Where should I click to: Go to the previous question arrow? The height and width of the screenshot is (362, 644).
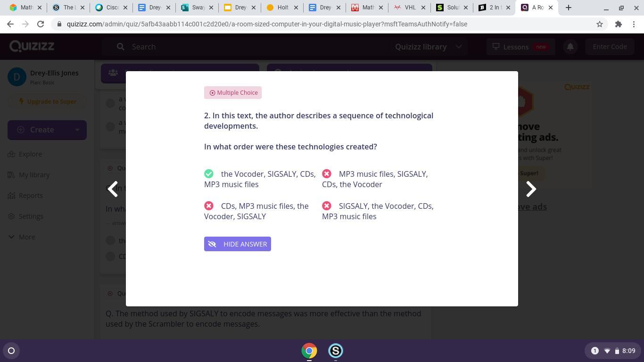113,189
